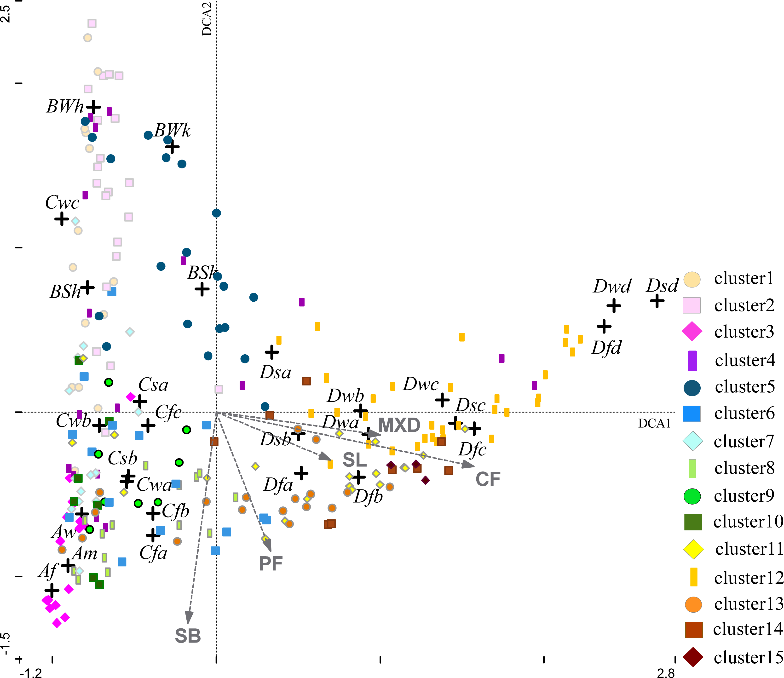Click the cluster13 orange circle legend icon
The height and width of the screenshot is (678, 784).
tap(693, 604)
